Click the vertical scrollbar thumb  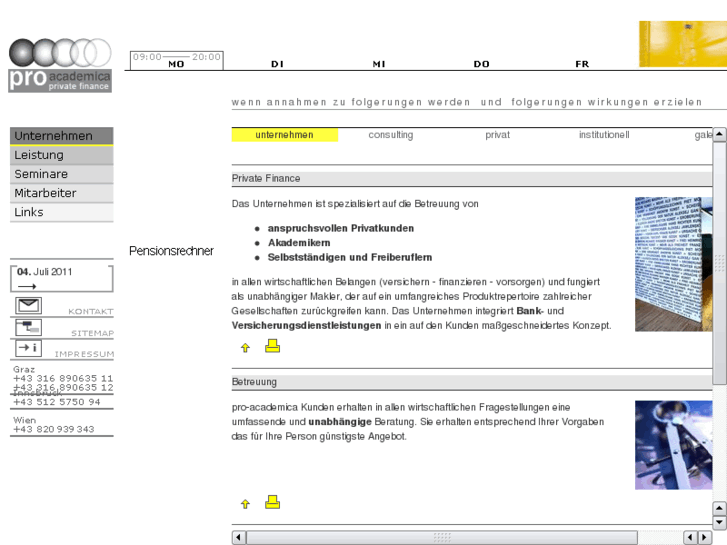coord(719,263)
